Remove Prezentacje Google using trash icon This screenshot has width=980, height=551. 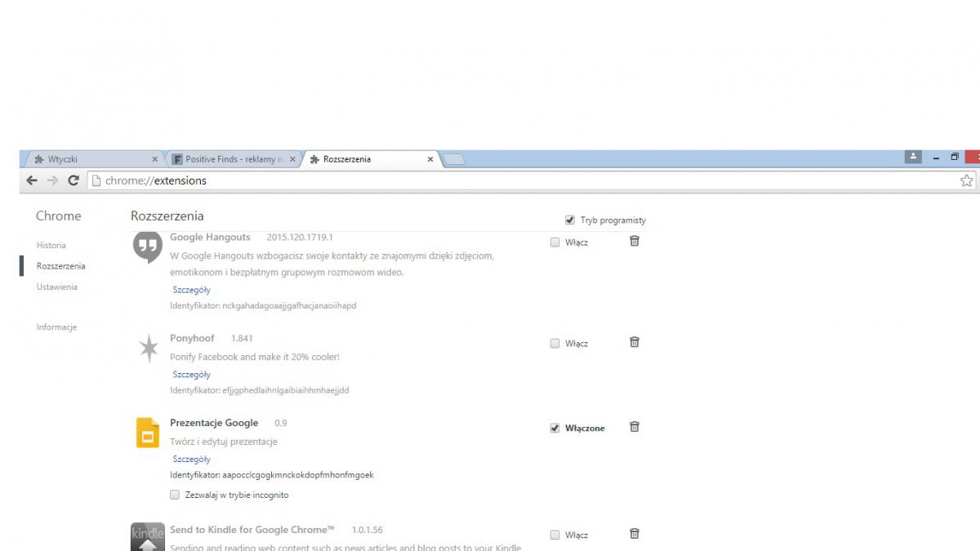click(635, 427)
